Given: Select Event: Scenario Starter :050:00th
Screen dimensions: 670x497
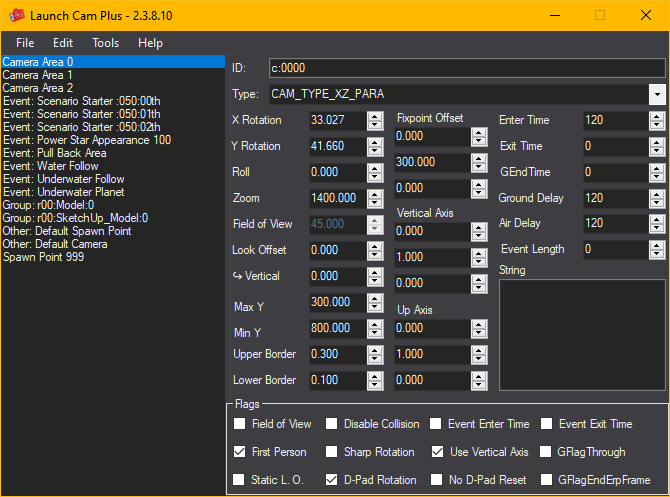Looking at the screenshot, I should (x=113, y=101).
